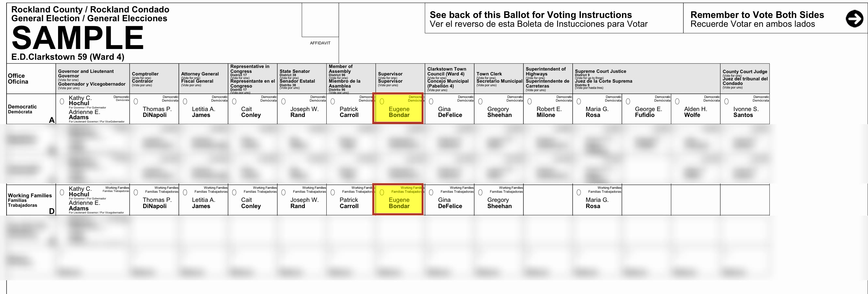The image size is (868, 294).
Task: Select Eugene Bondar oval in Democratic row
Action: tap(382, 102)
